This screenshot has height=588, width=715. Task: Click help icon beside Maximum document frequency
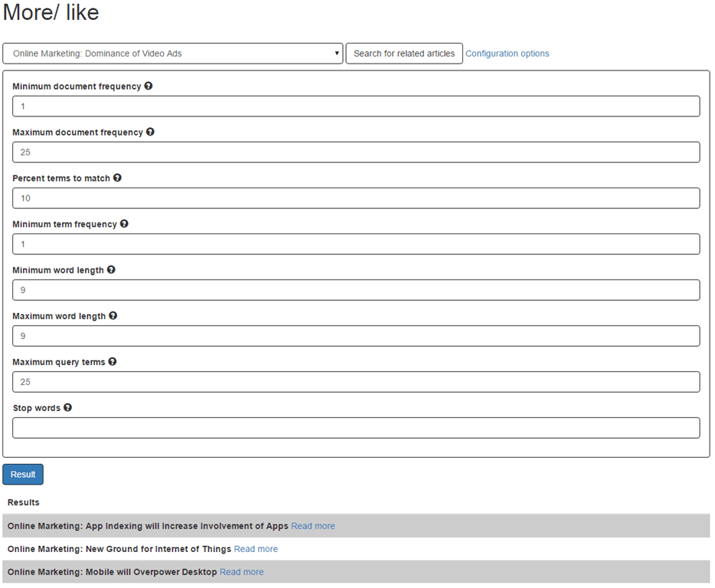point(150,132)
